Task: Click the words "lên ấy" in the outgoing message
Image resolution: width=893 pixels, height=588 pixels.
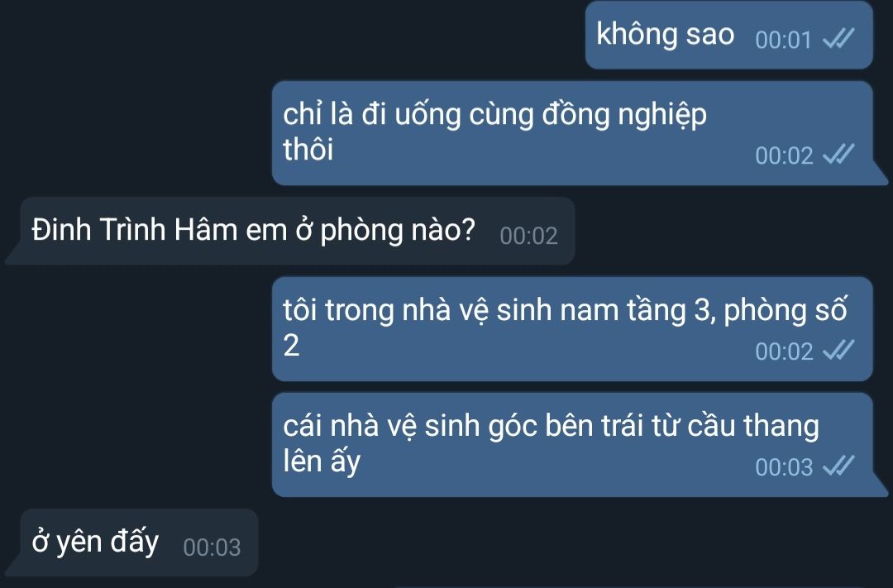Action: pos(322,461)
